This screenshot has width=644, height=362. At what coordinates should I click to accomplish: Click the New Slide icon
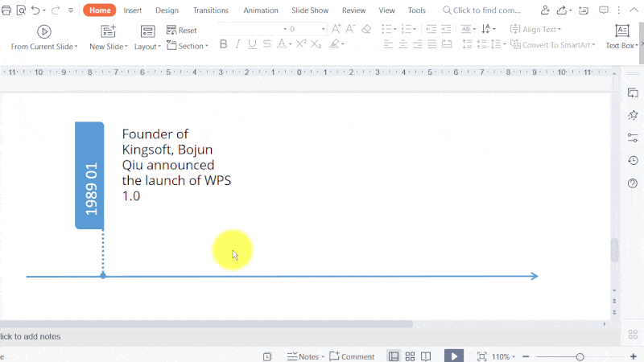108,31
